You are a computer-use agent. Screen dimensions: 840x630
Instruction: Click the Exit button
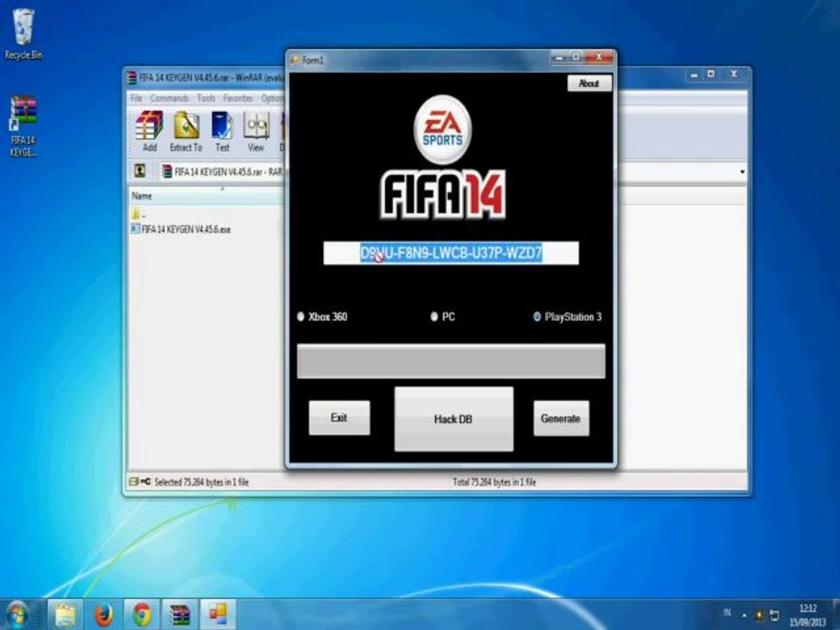click(339, 418)
